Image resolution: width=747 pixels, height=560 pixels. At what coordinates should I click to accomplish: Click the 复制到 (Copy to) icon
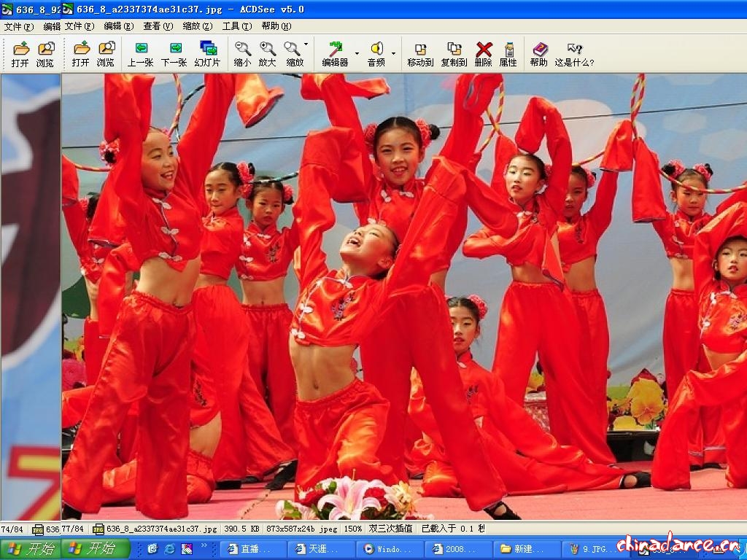pos(454,53)
